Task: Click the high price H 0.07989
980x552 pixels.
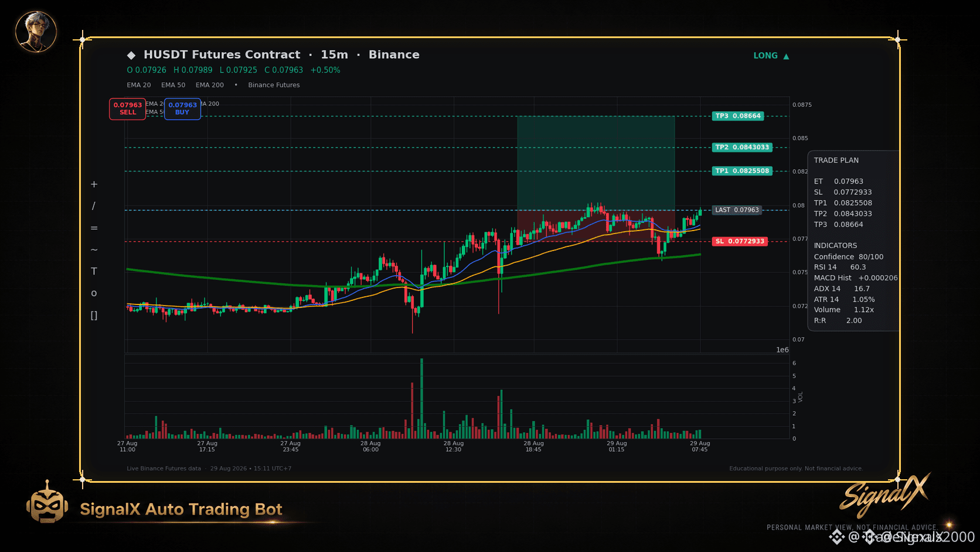Action: (x=193, y=70)
